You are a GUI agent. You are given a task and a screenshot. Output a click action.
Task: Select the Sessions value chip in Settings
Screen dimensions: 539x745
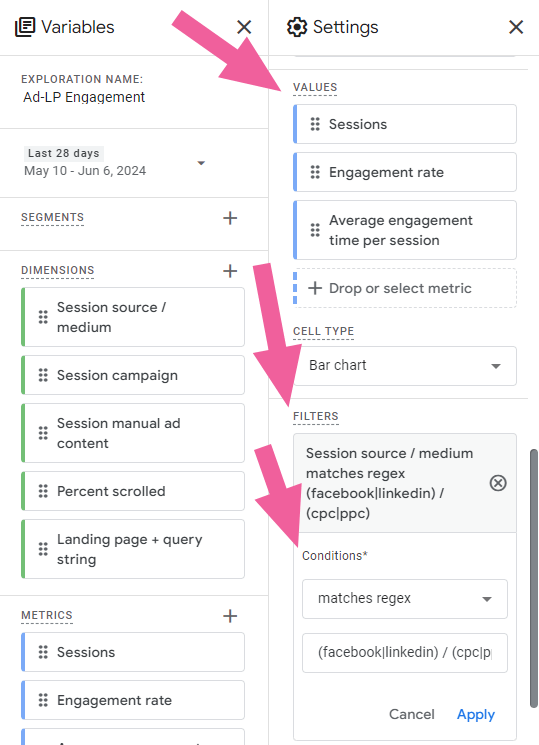click(405, 124)
